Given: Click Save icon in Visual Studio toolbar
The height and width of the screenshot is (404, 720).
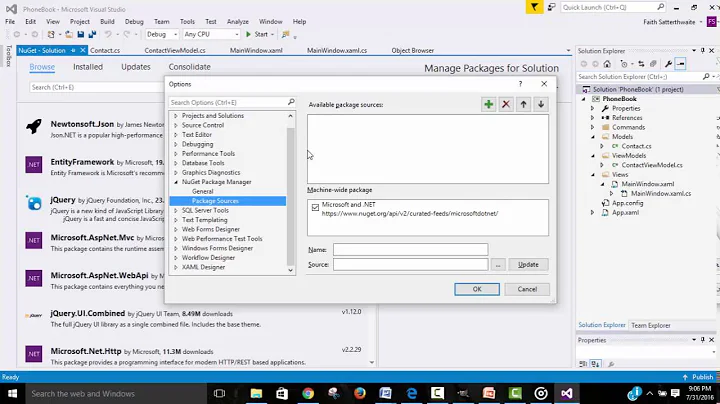Looking at the screenshot, I should click(81, 34).
